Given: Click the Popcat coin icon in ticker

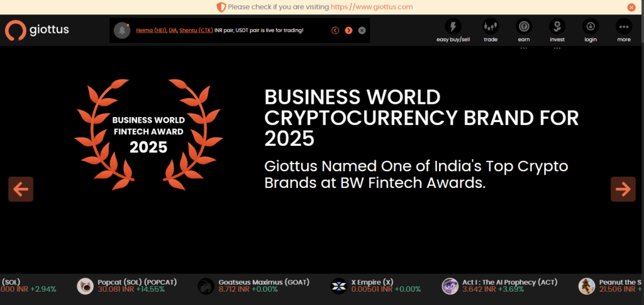Looking at the screenshot, I should point(85,286).
